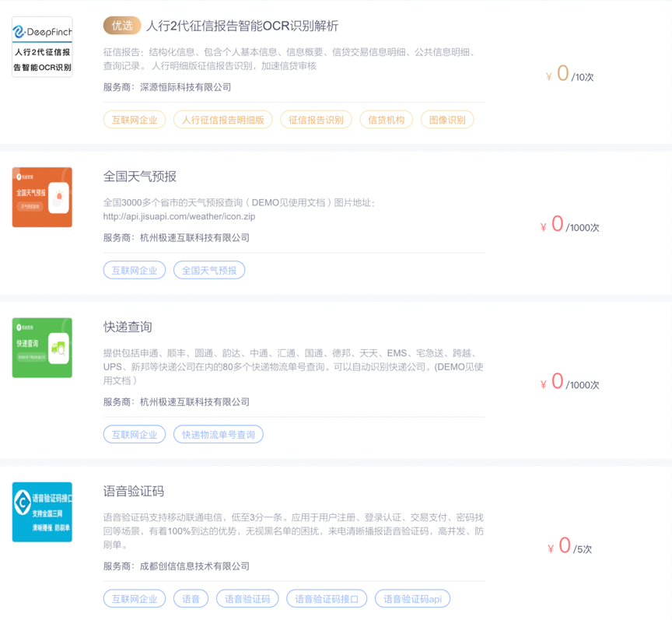The height and width of the screenshot is (620, 672).
Task: Click 服务商: 成都创信信息技术有限公司
Action: pyautogui.click(x=176, y=566)
